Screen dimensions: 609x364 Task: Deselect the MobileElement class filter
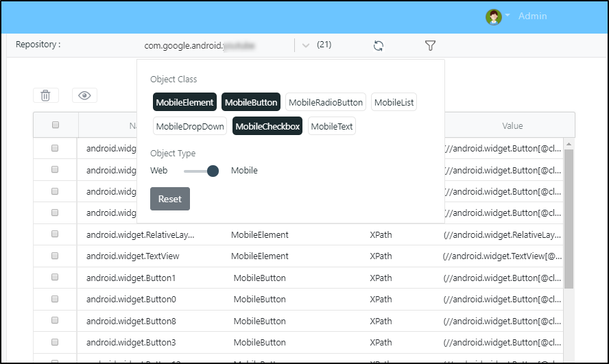184,102
